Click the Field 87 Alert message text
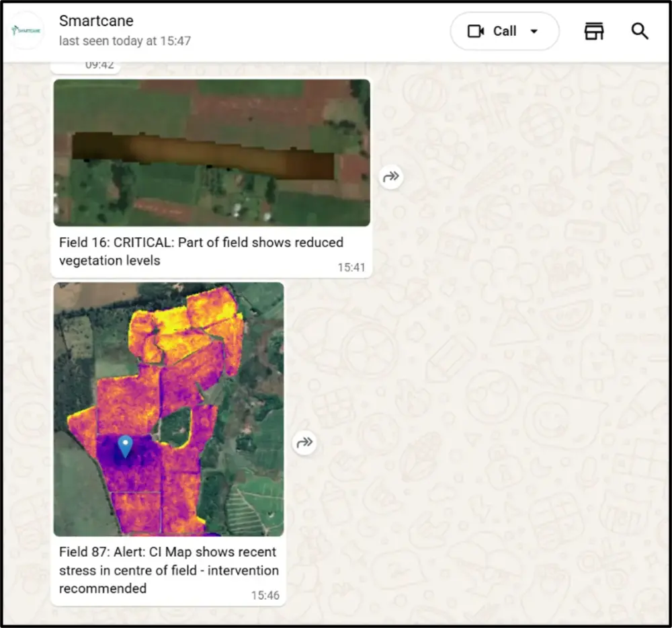The image size is (672, 628). (x=169, y=570)
